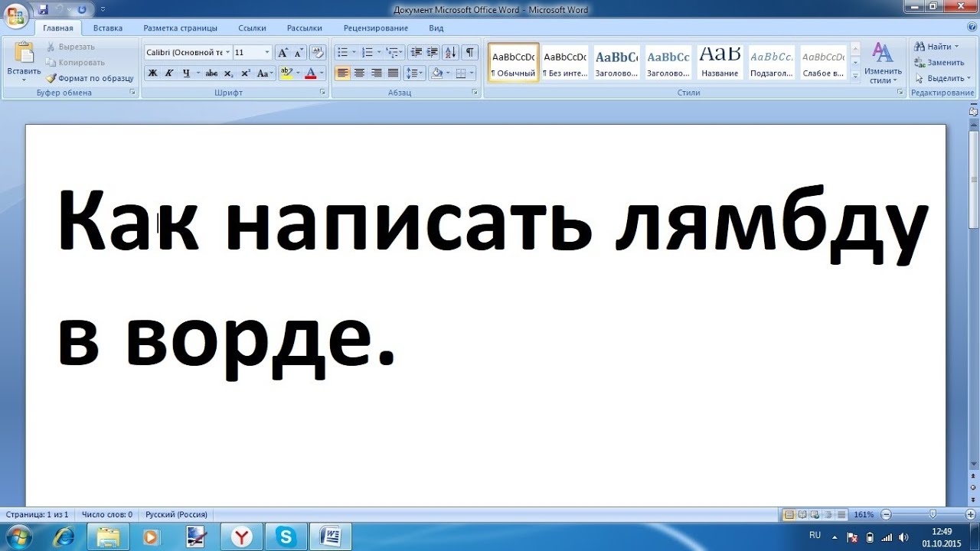The image size is (980, 551).
Task: Toggle strikethrough (abc) formatting
Action: tap(211, 73)
